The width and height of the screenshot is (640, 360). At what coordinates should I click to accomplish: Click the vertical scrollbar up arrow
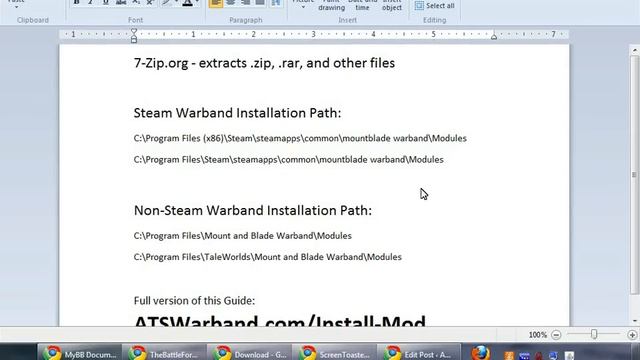(x=634, y=51)
